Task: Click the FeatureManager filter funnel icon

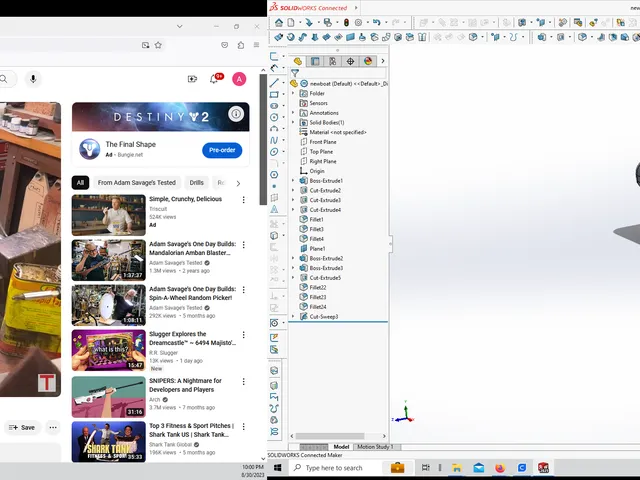Action: coord(295,73)
